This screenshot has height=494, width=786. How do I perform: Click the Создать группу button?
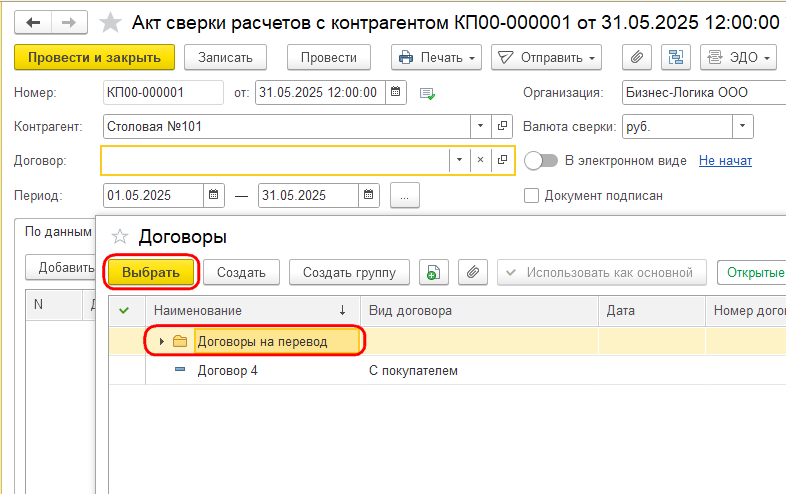(349, 272)
